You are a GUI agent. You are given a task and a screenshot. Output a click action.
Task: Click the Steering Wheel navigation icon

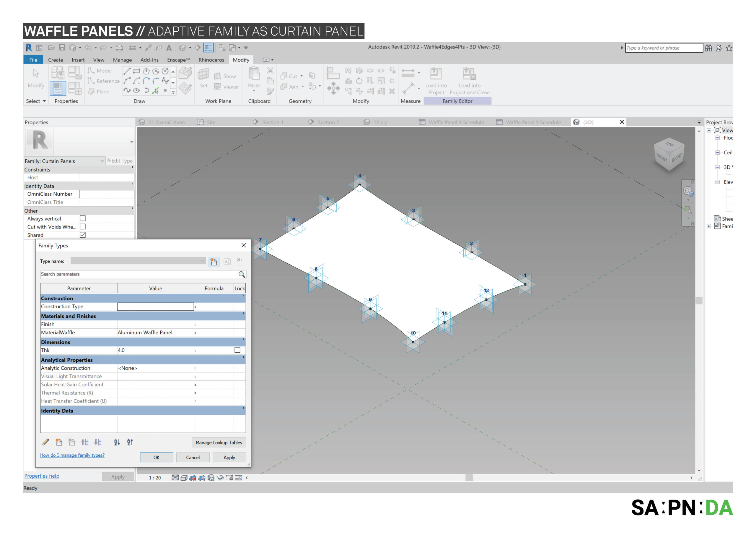coord(687,191)
